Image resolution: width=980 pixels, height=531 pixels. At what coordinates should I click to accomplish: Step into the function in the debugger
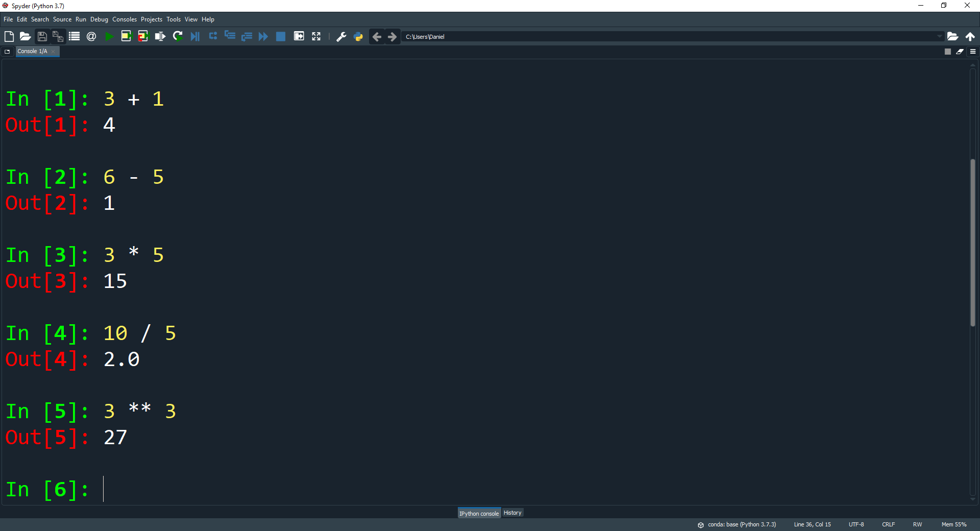230,36
